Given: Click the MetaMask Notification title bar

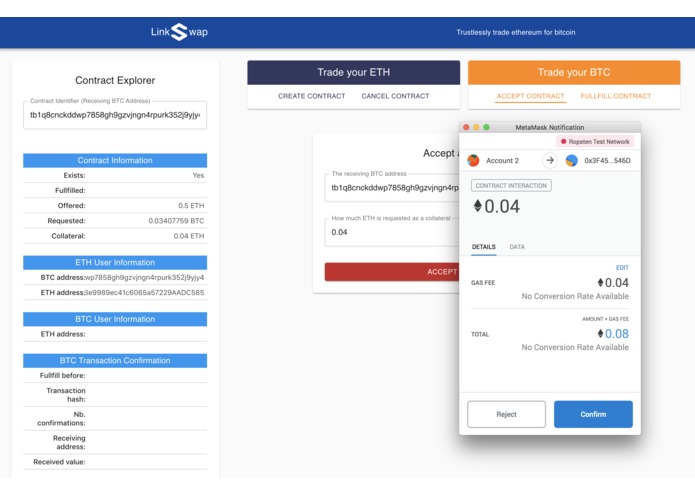Looking at the screenshot, I should (x=550, y=127).
